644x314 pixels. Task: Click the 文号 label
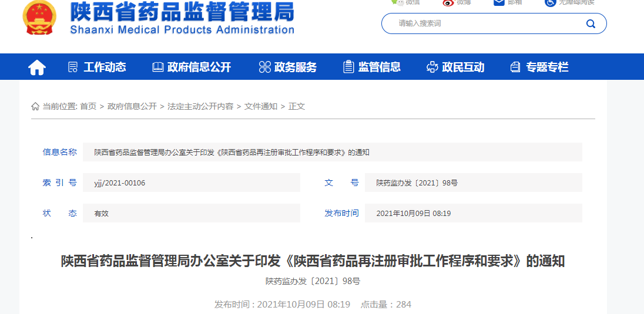(x=341, y=183)
